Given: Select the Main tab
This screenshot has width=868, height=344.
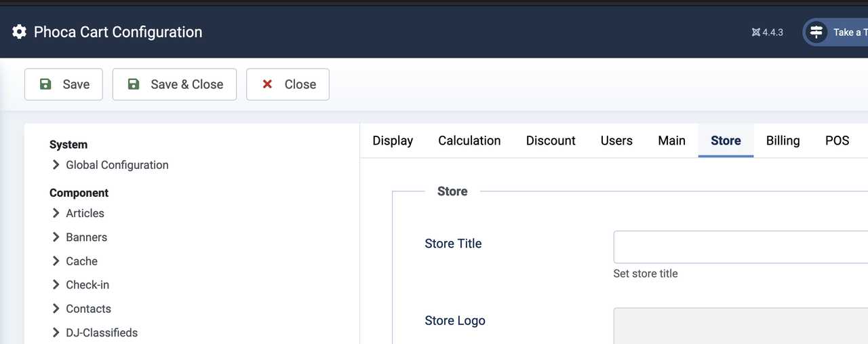Looking at the screenshot, I should coord(671,140).
